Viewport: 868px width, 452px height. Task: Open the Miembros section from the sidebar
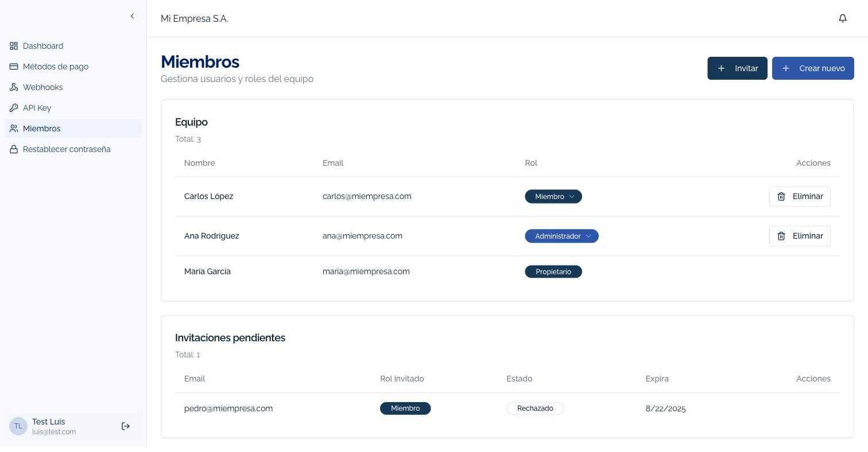[x=42, y=128]
